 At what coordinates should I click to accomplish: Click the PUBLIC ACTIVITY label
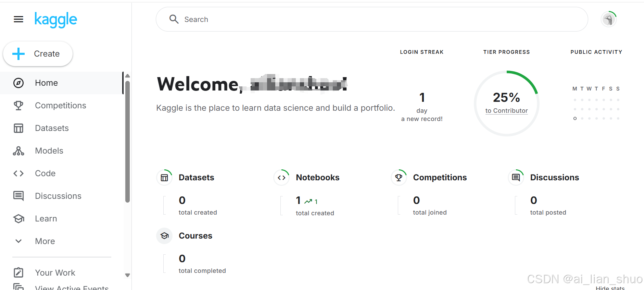click(x=596, y=52)
